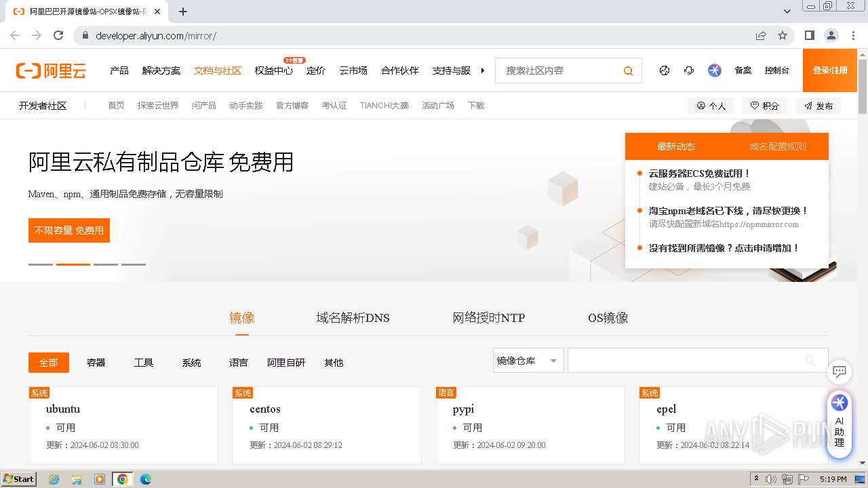Filter mirrors by 工具
This screenshot has height=488, width=868.
tap(144, 363)
